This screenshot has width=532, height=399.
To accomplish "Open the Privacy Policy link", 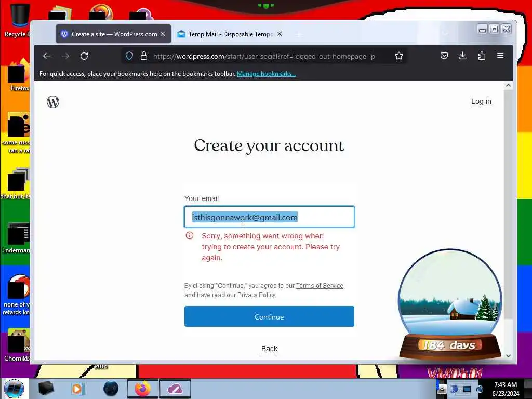I will [x=256, y=295].
